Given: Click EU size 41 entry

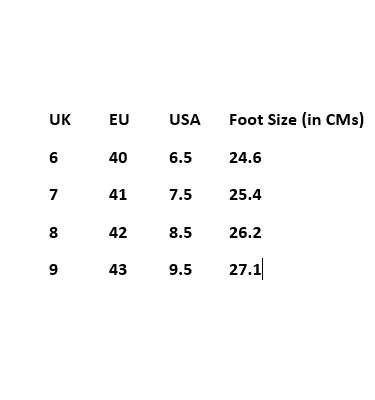Looking at the screenshot, I should tap(118, 195).
